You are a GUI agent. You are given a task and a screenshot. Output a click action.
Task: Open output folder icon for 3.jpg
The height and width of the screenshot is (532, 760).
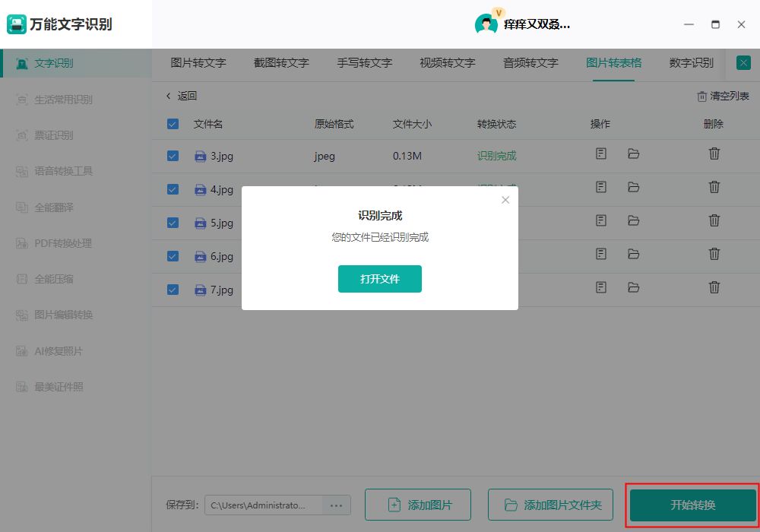pyautogui.click(x=633, y=154)
